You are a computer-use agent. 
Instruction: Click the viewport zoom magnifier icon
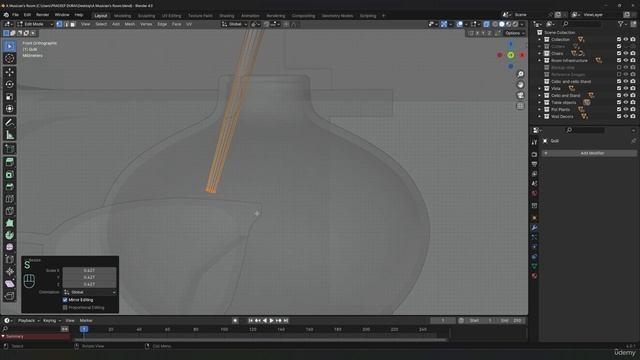pos(520,74)
